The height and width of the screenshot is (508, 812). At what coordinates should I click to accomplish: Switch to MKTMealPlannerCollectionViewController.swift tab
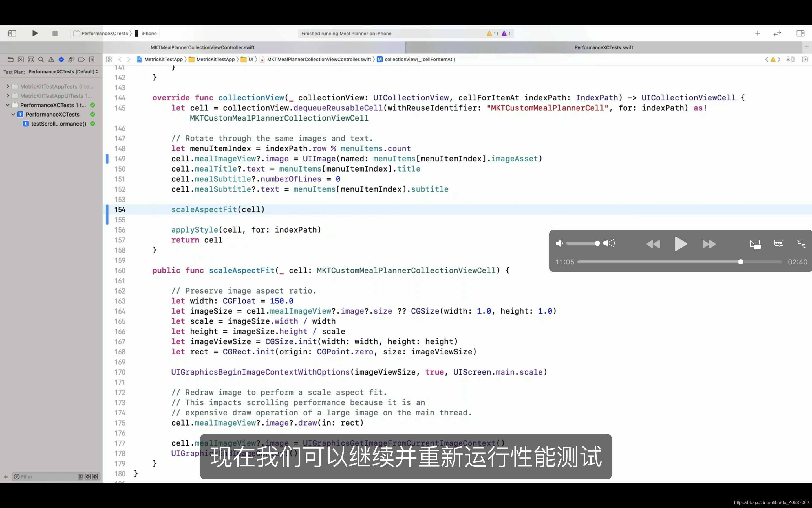tap(203, 47)
